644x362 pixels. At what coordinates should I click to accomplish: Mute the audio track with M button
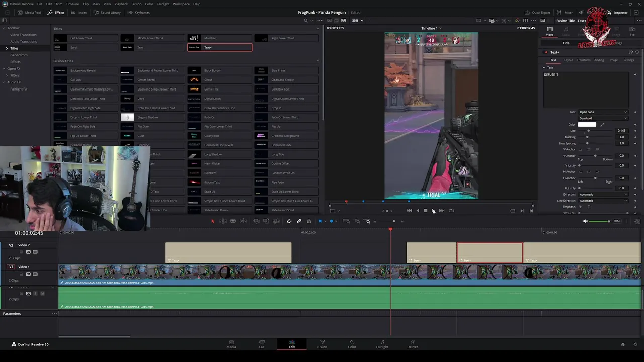pos(42,293)
